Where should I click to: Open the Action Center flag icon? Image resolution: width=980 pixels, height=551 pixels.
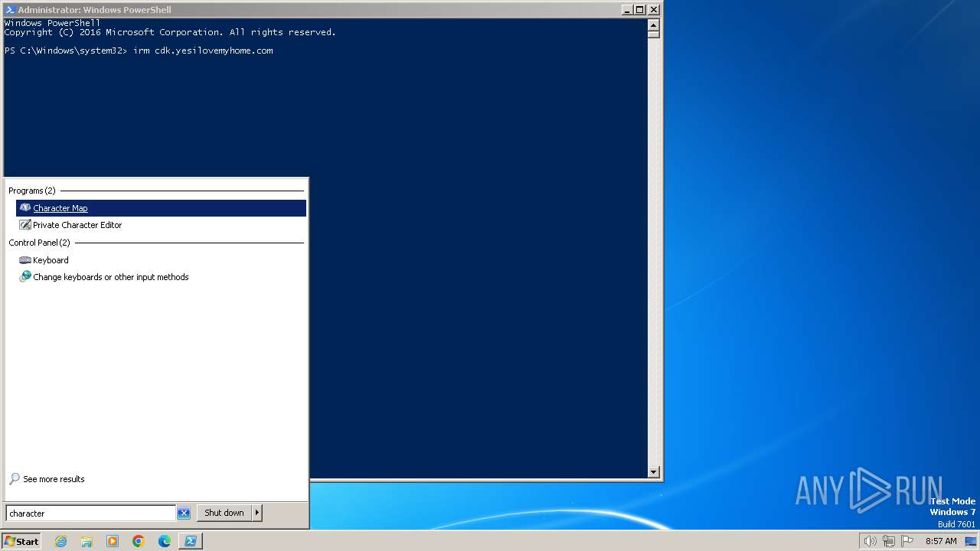pyautogui.click(x=907, y=541)
